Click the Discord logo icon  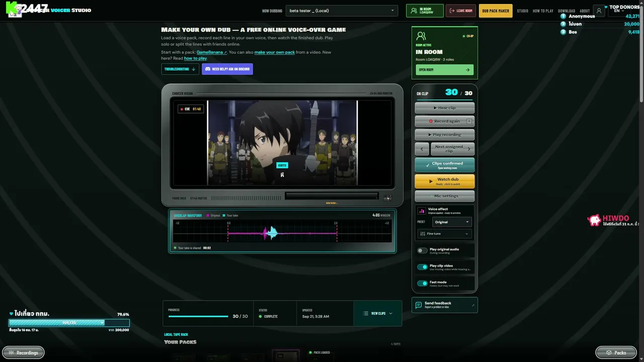point(207,69)
